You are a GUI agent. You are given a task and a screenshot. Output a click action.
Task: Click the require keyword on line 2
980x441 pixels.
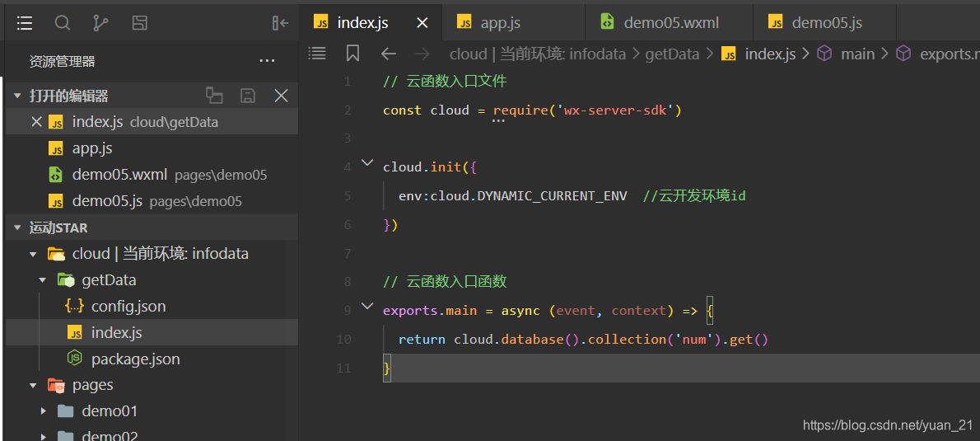pyautogui.click(x=520, y=110)
